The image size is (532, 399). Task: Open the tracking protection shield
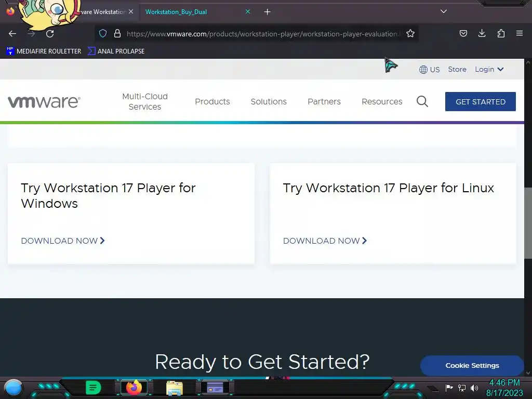103,33
